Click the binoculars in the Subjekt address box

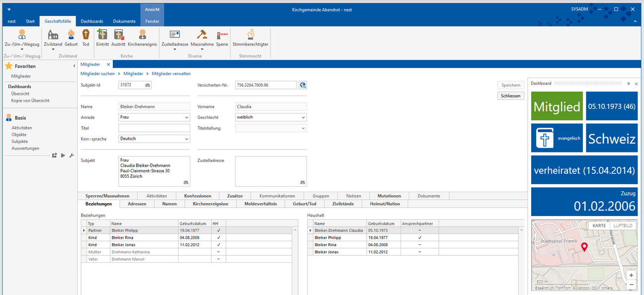(186, 183)
